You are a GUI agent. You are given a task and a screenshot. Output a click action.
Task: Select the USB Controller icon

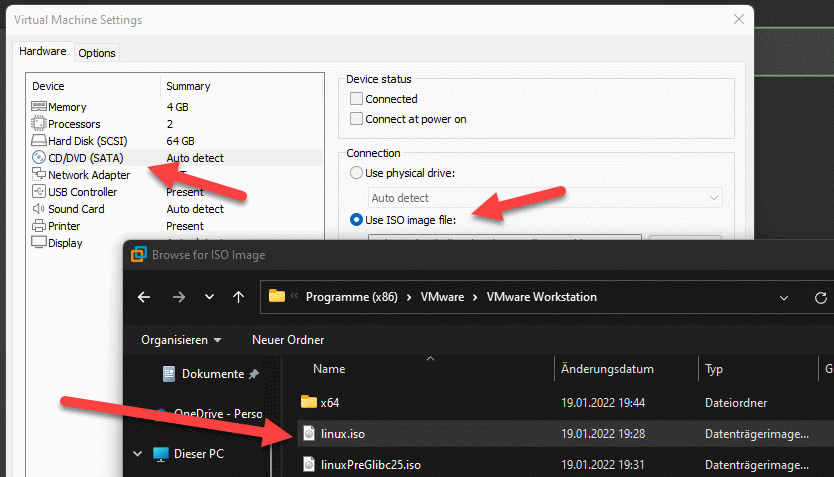click(x=39, y=191)
